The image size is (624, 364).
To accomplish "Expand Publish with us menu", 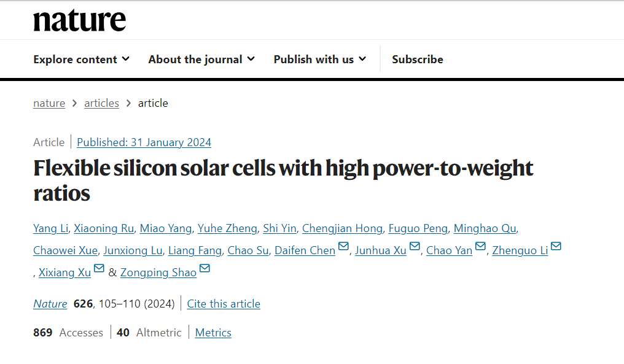I will 319,60.
